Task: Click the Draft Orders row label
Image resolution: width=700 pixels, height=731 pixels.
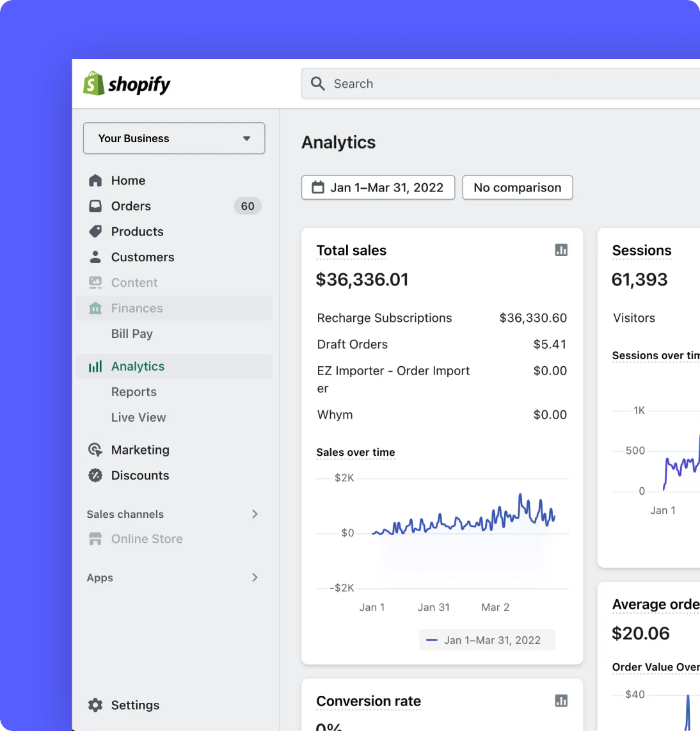Action: point(353,344)
